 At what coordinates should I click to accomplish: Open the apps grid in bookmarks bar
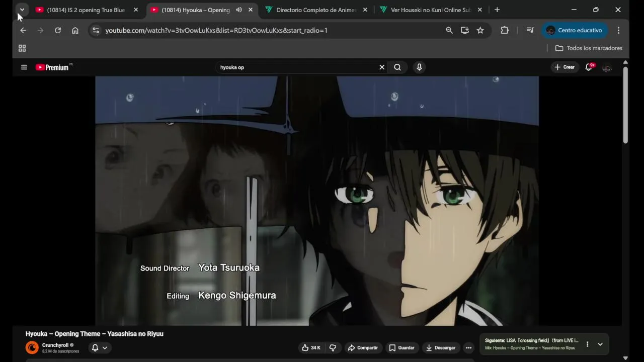click(22, 48)
